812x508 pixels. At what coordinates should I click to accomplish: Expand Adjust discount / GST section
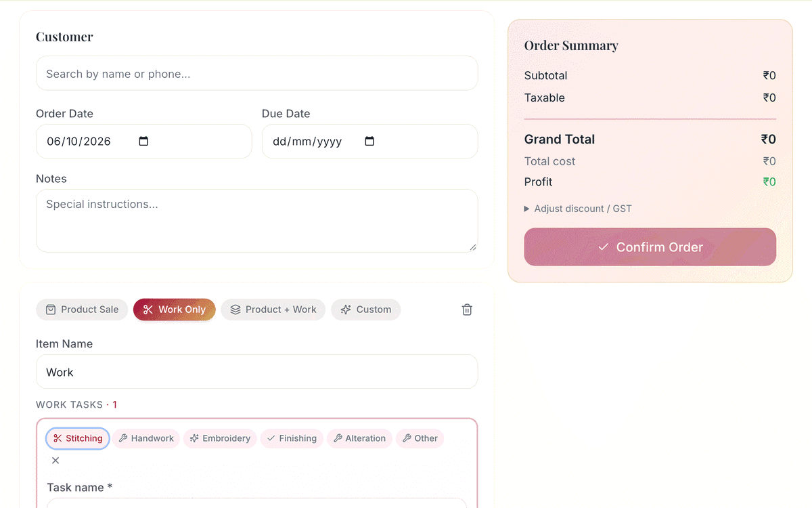click(x=578, y=209)
